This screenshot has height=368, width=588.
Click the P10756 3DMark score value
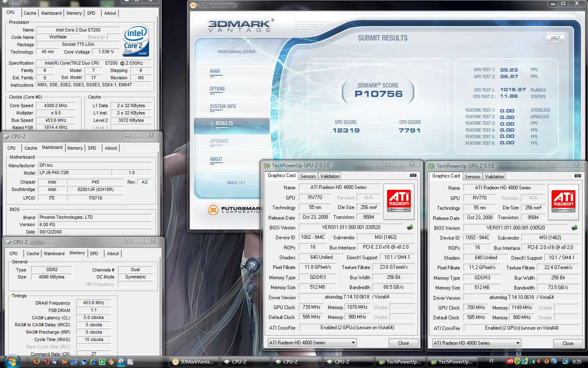[379, 94]
